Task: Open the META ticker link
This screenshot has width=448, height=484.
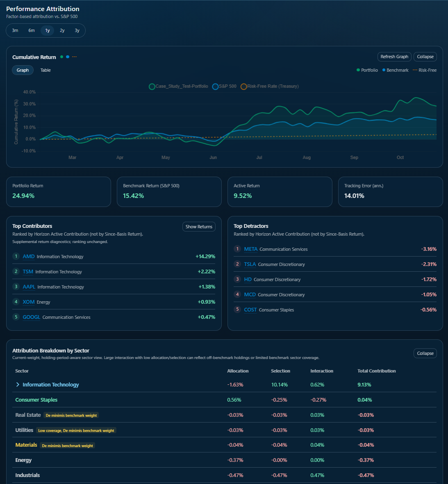Action: point(251,249)
